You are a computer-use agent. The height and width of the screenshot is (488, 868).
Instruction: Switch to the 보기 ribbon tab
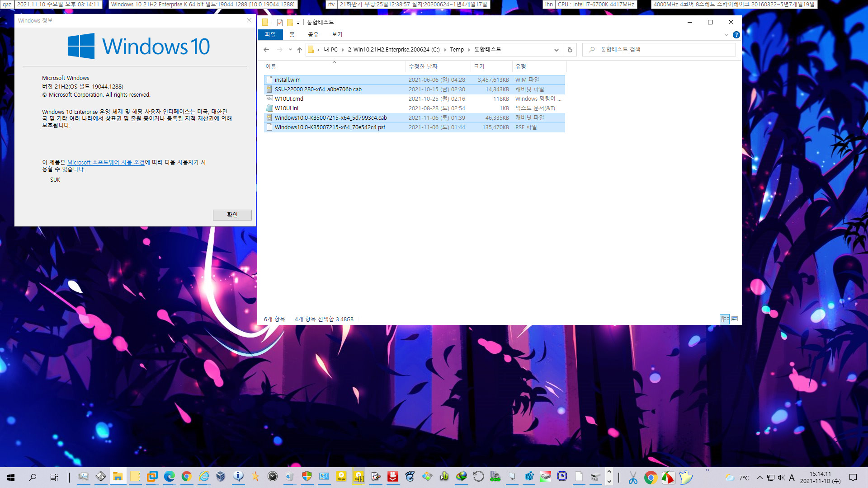[x=337, y=34]
